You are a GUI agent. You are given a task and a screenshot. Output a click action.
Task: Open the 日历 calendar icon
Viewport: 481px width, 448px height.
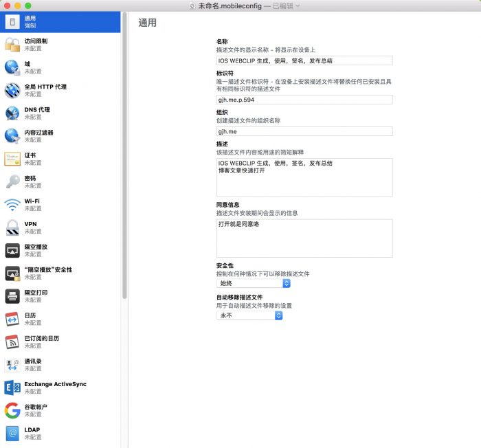click(12, 319)
